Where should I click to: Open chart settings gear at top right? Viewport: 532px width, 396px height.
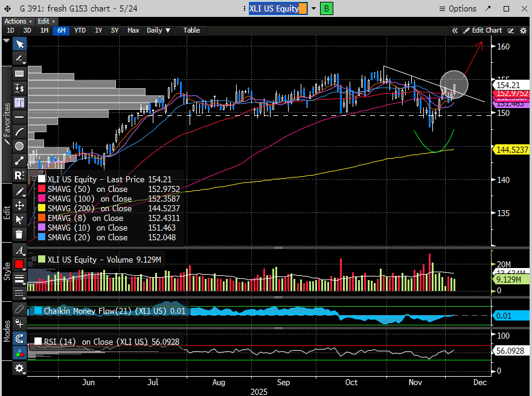(x=523, y=31)
